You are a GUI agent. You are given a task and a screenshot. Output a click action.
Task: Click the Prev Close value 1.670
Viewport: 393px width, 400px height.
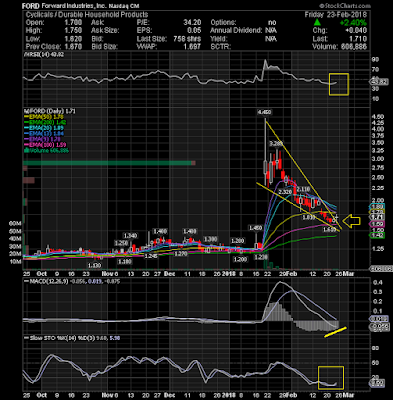(73, 47)
